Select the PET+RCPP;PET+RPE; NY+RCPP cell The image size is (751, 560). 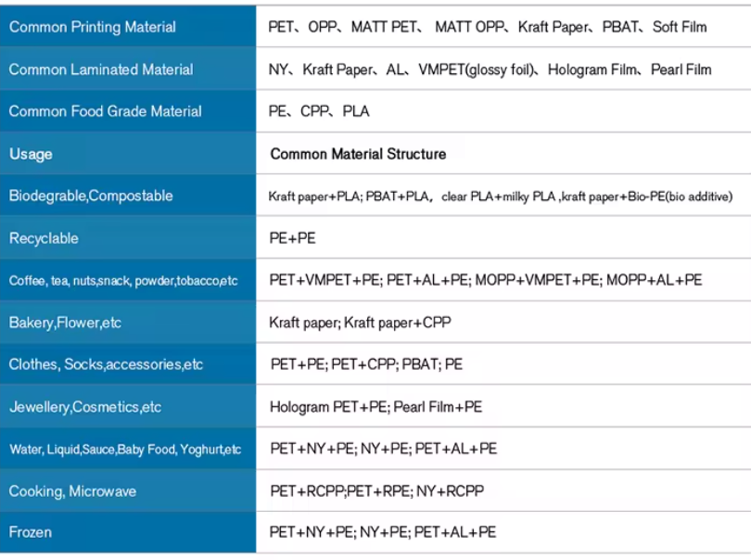tap(376, 491)
